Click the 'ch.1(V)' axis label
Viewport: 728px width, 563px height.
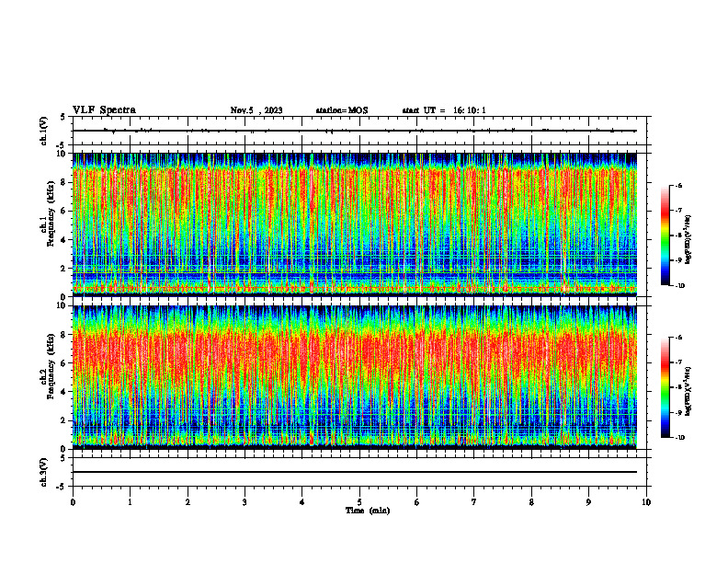[x=44, y=131]
